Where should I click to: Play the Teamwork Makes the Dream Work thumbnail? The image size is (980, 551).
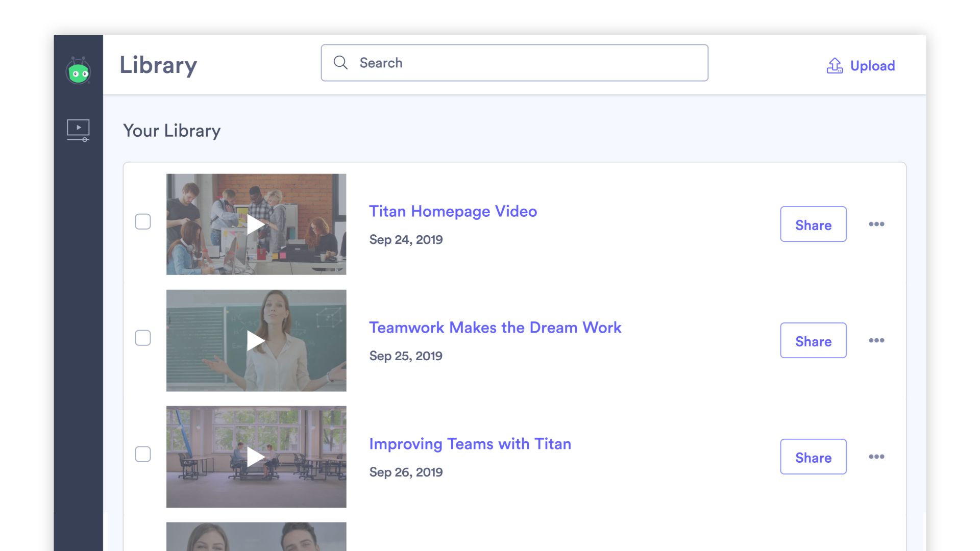(256, 341)
